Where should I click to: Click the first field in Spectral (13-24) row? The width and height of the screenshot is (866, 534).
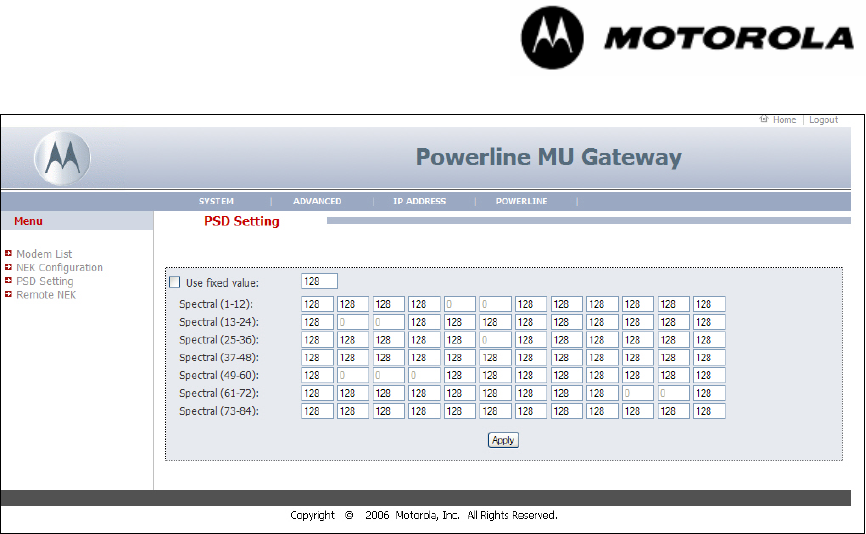318,322
